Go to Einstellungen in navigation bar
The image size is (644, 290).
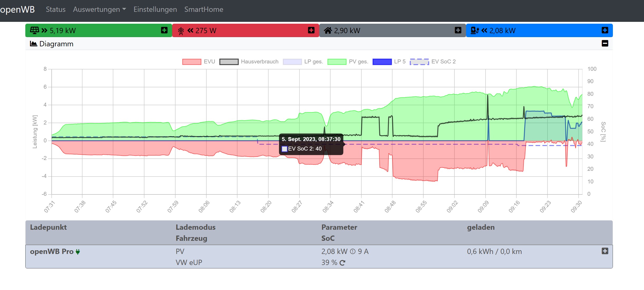[x=155, y=9]
